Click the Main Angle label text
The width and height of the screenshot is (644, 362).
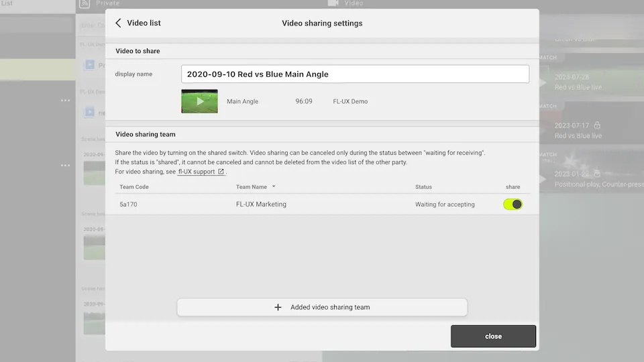point(242,101)
